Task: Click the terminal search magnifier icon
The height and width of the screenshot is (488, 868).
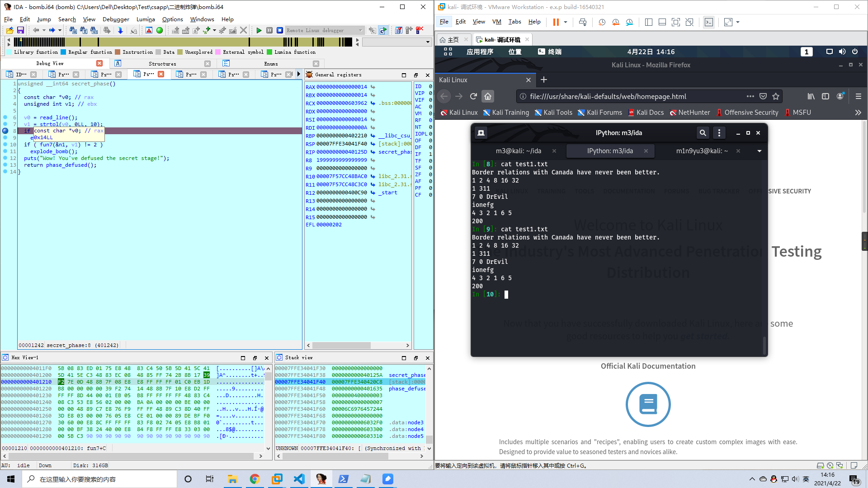Action: [703, 133]
